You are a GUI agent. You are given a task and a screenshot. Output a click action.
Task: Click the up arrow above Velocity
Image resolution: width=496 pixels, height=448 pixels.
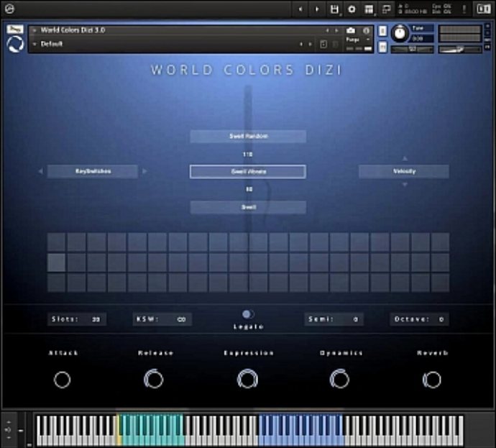pos(404,158)
